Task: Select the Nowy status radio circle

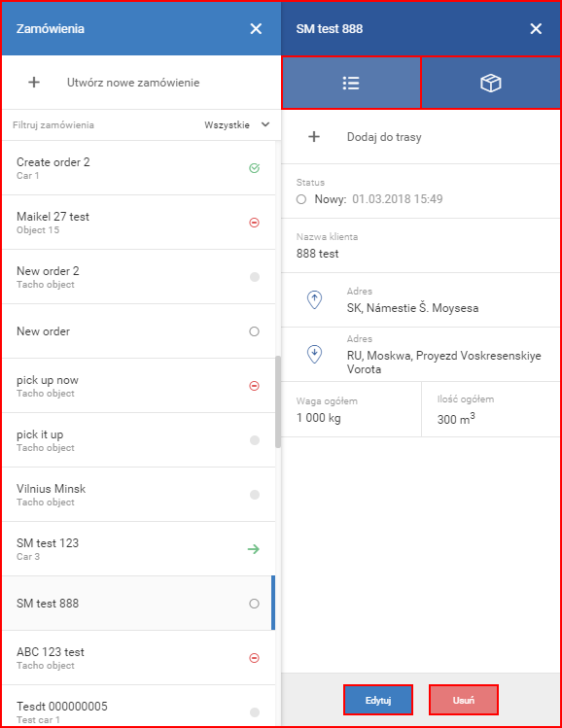Action: (301, 199)
